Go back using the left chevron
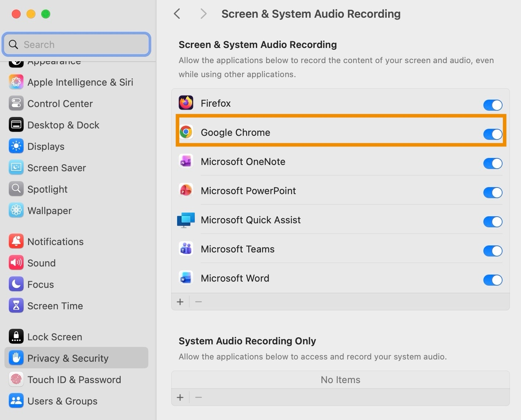 pos(177,14)
